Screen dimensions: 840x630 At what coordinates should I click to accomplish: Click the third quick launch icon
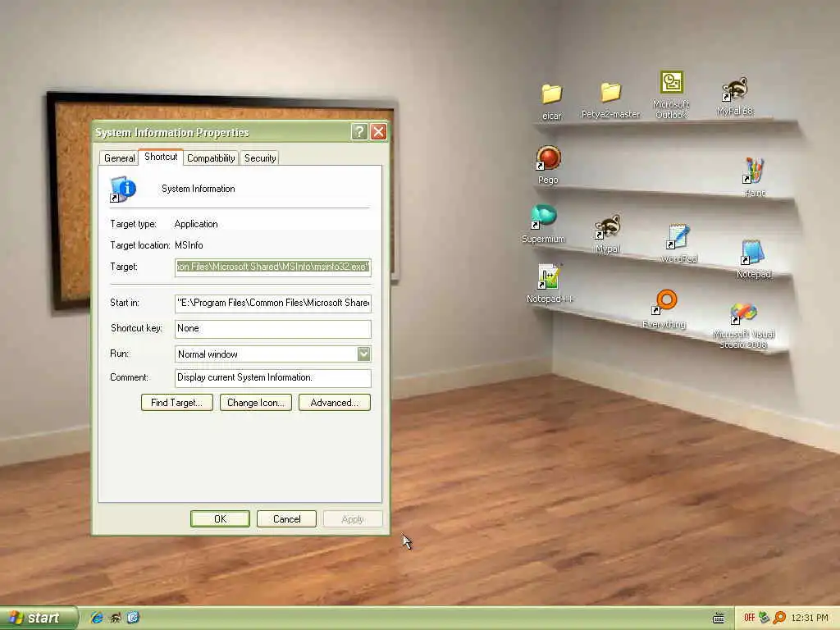[133, 618]
